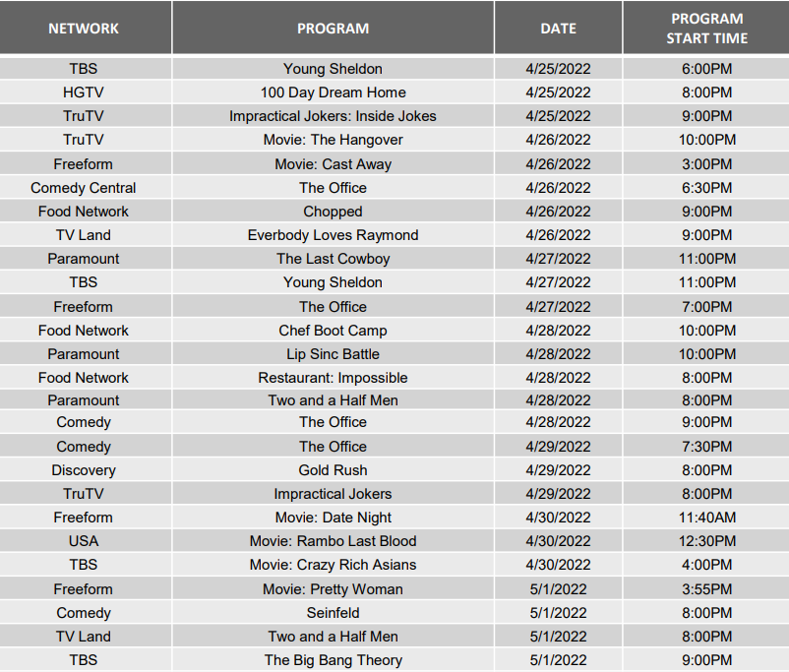Click the Chopped program cell
Viewport: 789px width, 672px height.
click(333, 212)
